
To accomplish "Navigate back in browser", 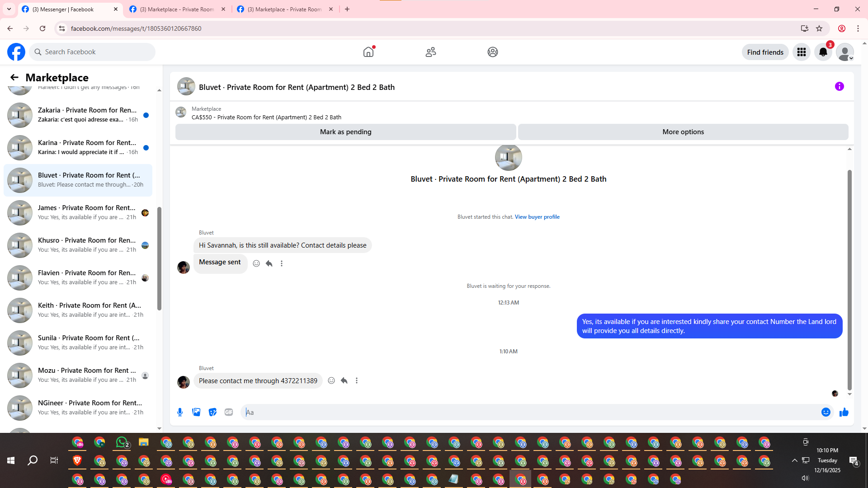I will click(10, 28).
